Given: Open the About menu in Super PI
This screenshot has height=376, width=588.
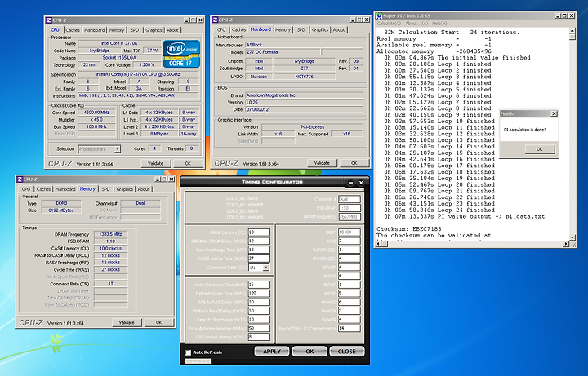Looking at the screenshot, I should (x=416, y=23).
